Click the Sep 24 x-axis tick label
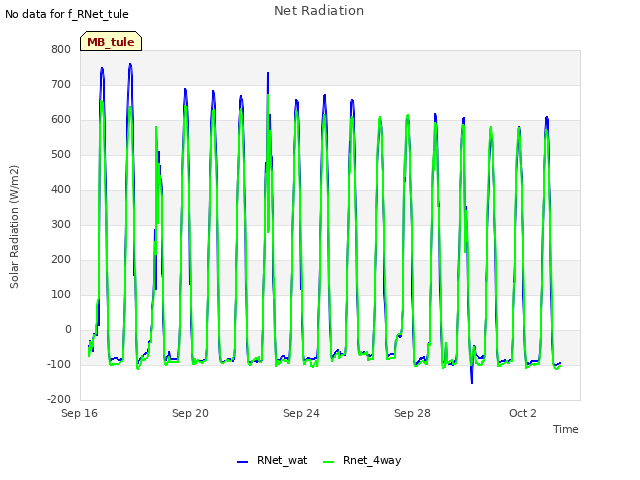This screenshot has width=640, height=480. [301, 413]
